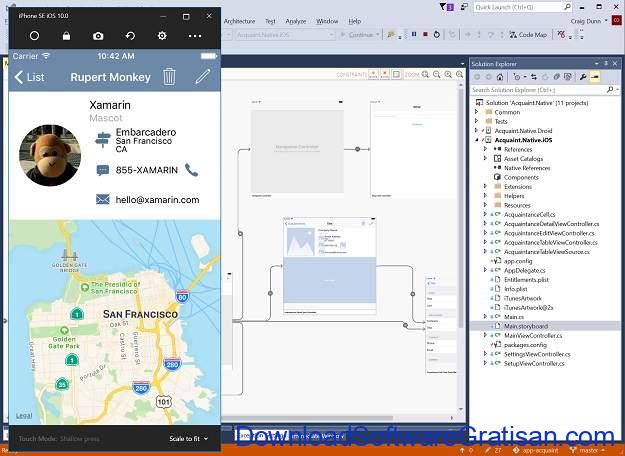Open the Window menu
This screenshot has width=625, height=456.
coord(327,21)
